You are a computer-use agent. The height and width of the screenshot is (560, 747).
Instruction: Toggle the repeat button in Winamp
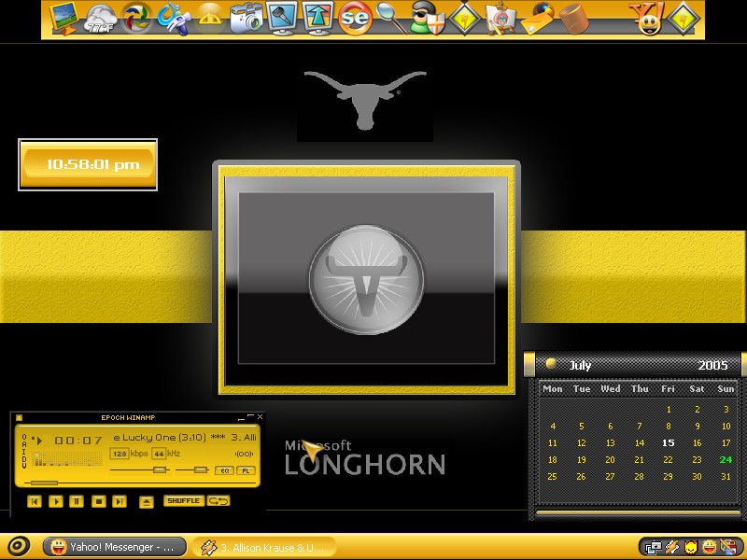point(218,501)
